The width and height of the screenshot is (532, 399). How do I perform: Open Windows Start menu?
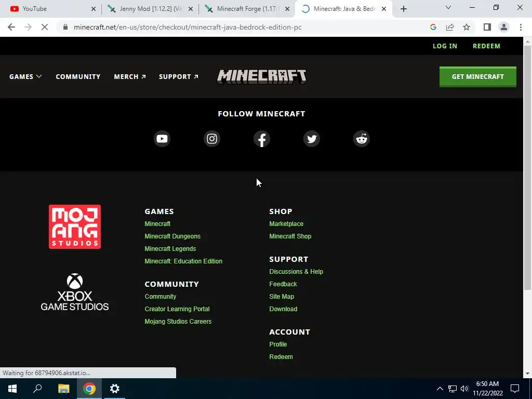(x=12, y=389)
